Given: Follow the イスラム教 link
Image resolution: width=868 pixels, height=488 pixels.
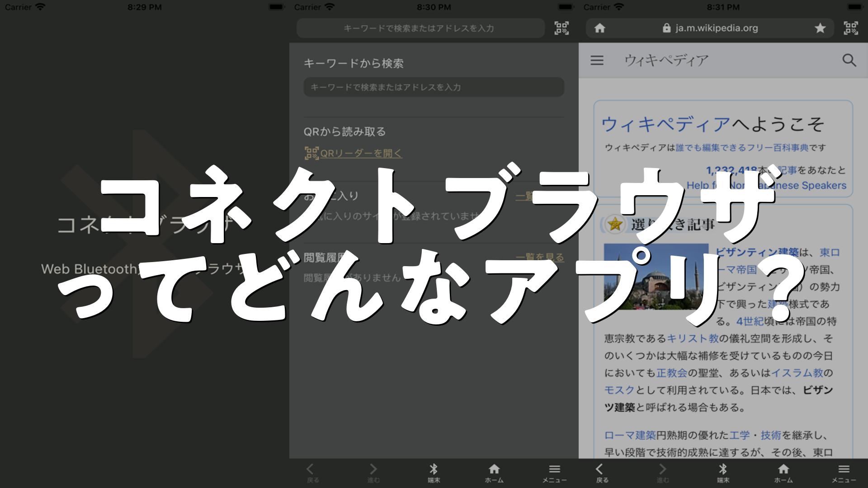Looking at the screenshot, I should [x=797, y=373].
